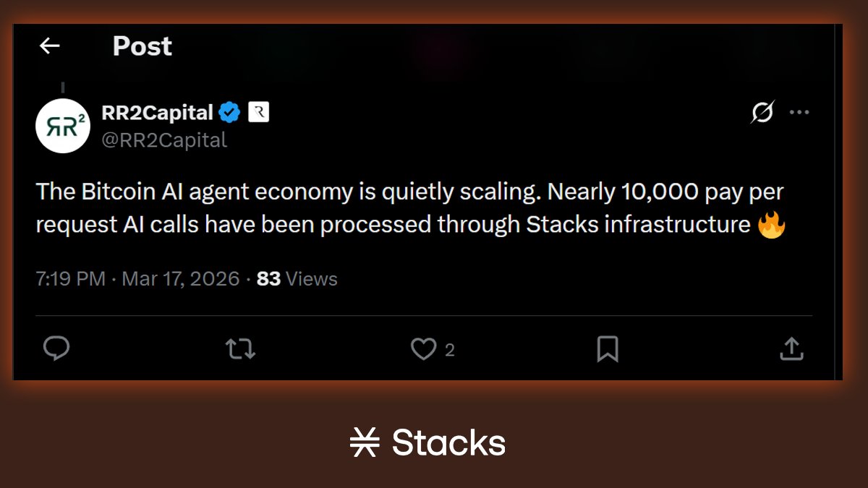This screenshot has height=488, width=868.
Task: Click the @RR2Capital handle
Action: [x=165, y=140]
